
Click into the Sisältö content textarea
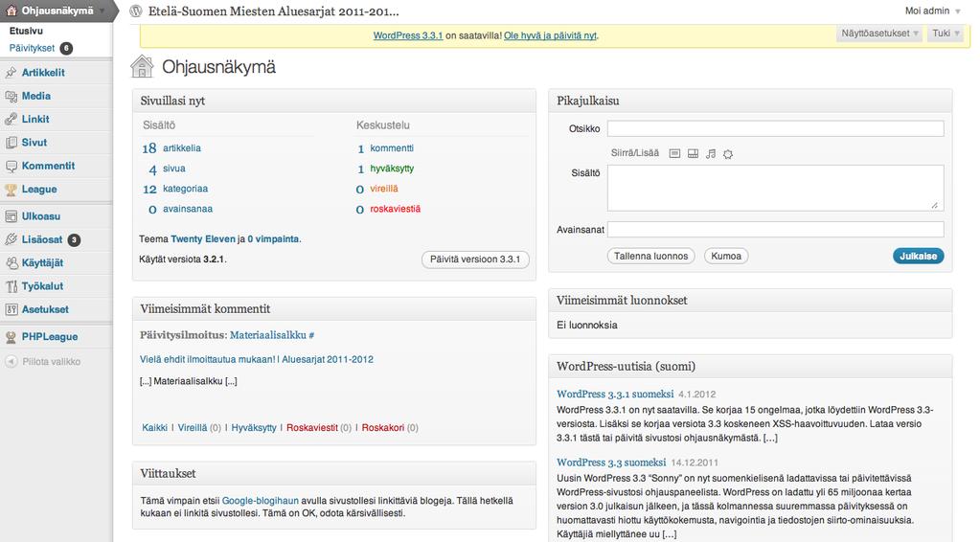[776, 188]
